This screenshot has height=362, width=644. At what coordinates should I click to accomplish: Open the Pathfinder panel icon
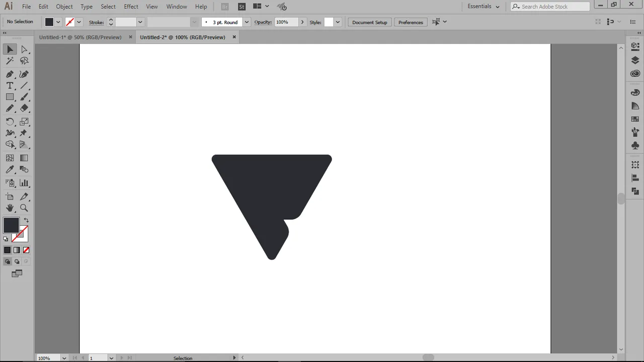tap(635, 191)
